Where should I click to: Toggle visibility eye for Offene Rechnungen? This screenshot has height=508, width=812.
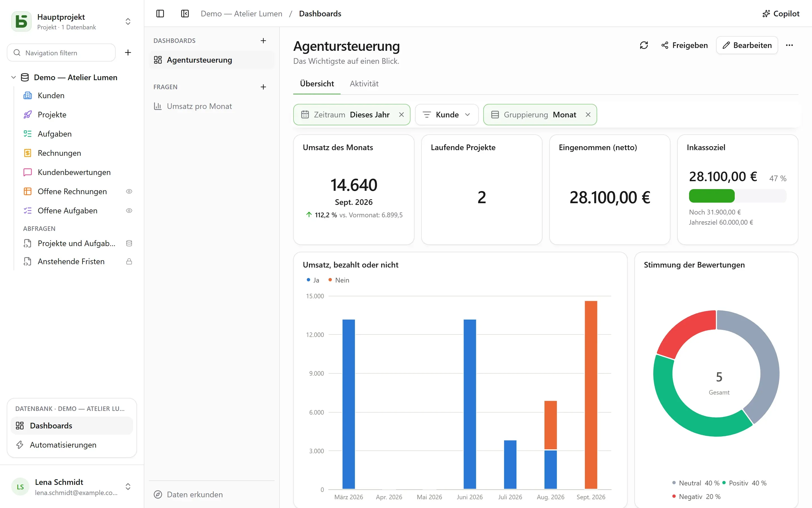click(x=129, y=192)
